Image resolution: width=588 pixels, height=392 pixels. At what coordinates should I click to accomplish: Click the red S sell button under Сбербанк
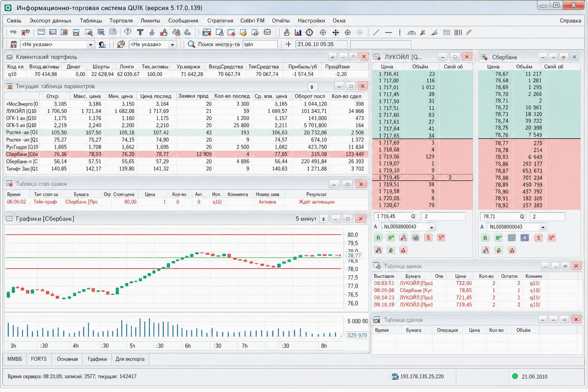tap(539, 238)
